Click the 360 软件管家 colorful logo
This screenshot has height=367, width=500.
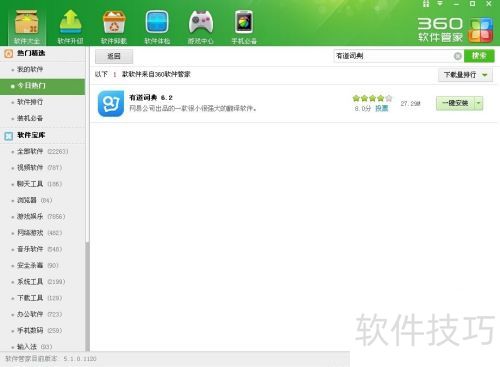[x=481, y=31]
